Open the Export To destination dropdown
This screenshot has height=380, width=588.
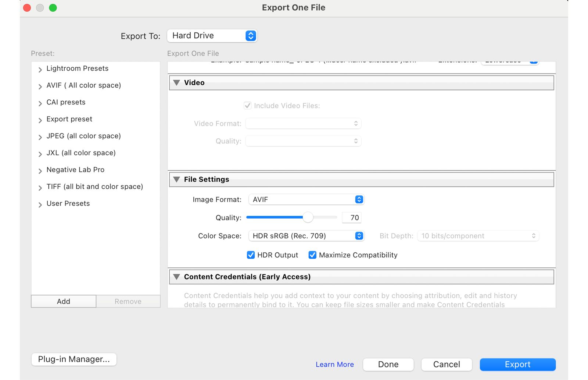(x=212, y=35)
